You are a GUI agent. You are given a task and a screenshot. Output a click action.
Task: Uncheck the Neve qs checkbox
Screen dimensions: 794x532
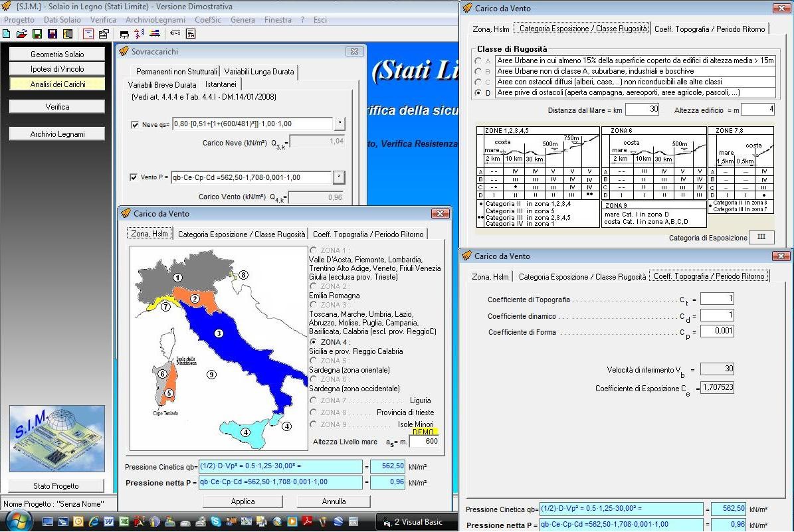tap(135, 124)
